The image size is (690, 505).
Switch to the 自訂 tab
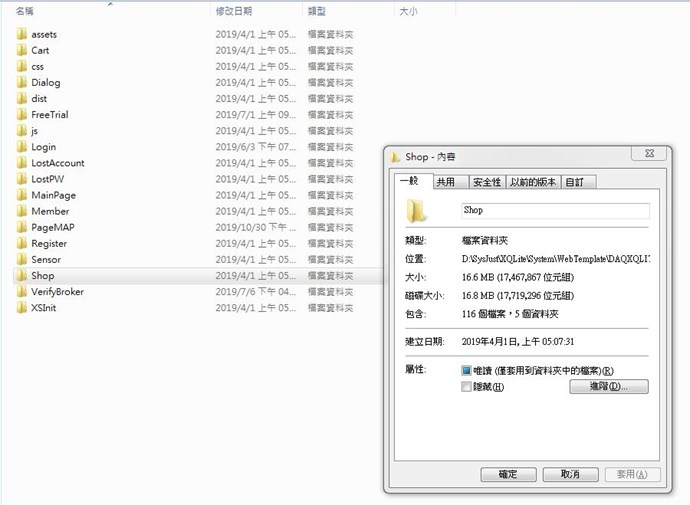pyautogui.click(x=578, y=182)
